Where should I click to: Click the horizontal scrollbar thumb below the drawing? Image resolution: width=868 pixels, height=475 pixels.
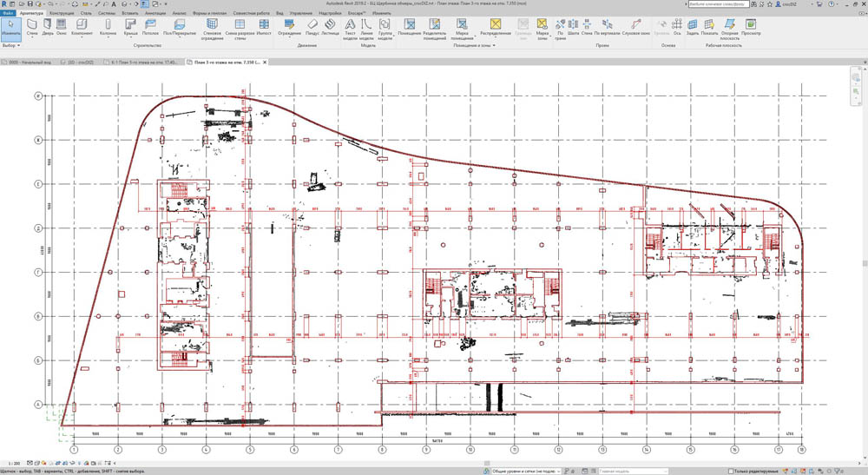487,464
